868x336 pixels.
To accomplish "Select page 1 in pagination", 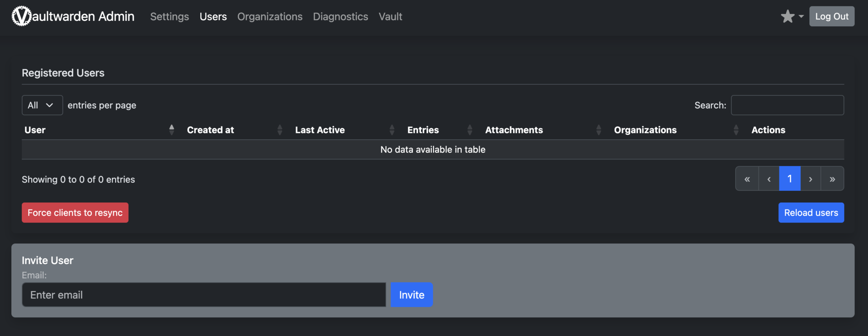I will click(x=790, y=179).
